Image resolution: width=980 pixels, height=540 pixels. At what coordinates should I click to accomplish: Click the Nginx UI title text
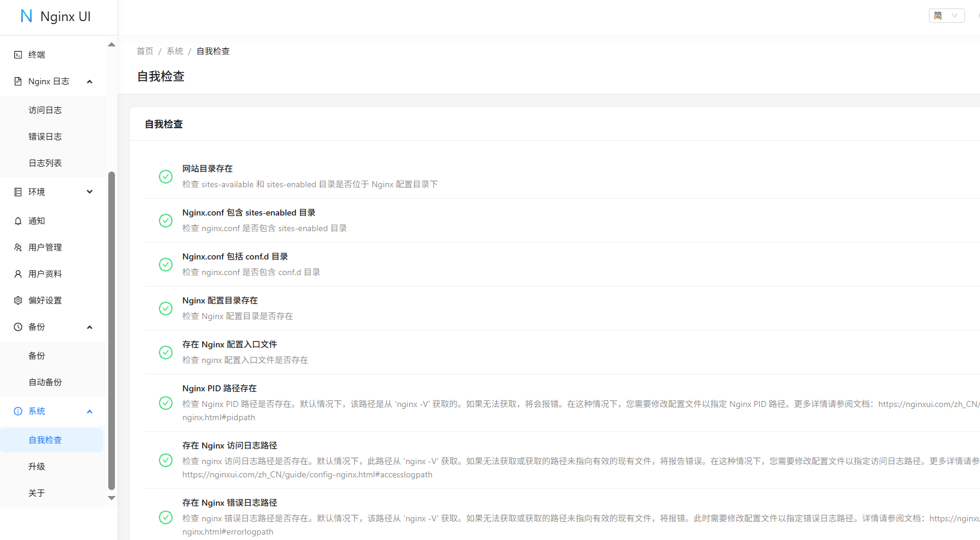(x=66, y=16)
